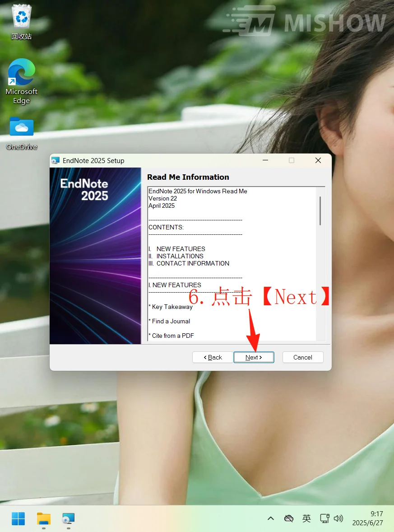The width and height of the screenshot is (394, 532).
Task: Click '* Cite from a PDF' line
Action: point(171,336)
